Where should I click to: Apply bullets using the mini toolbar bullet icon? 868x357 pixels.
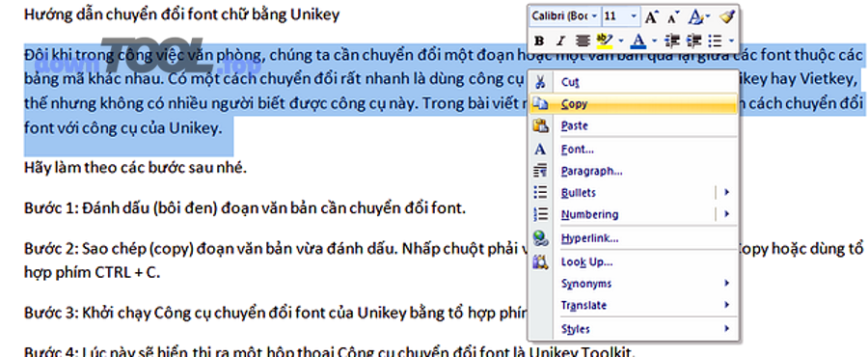click(716, 41)
